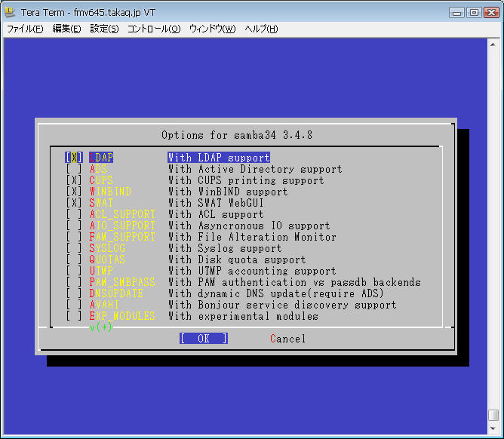Select the LDAP option name
The image size is (504, 439).
(101, 158)
